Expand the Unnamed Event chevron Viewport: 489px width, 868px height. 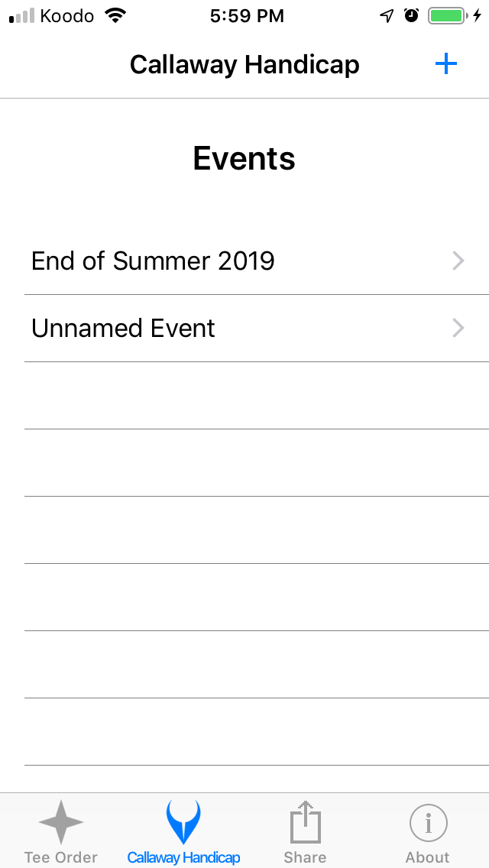pyautogui.click(x=458, y=328)
